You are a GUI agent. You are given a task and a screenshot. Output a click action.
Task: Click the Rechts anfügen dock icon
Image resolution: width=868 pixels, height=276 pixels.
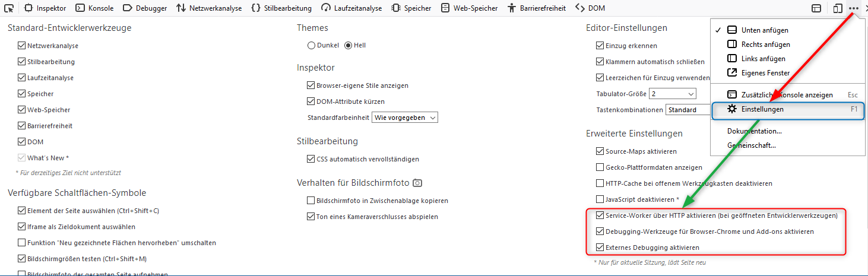pyautogui.click(x=732, y=45)
